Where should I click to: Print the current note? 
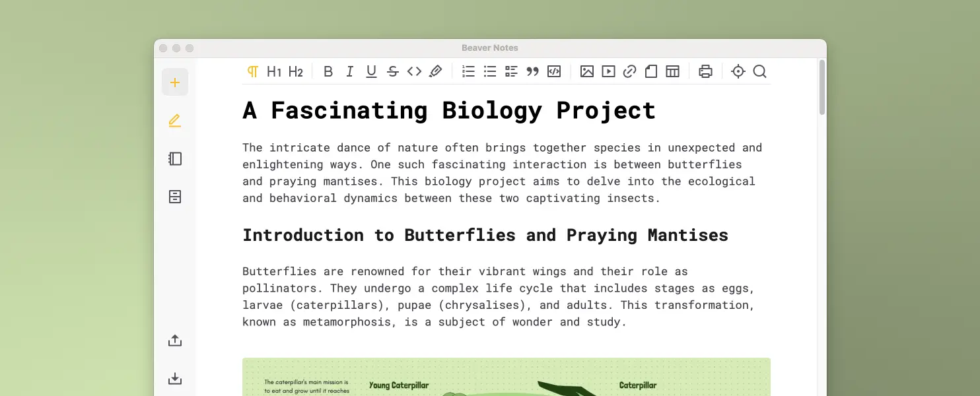705,71
